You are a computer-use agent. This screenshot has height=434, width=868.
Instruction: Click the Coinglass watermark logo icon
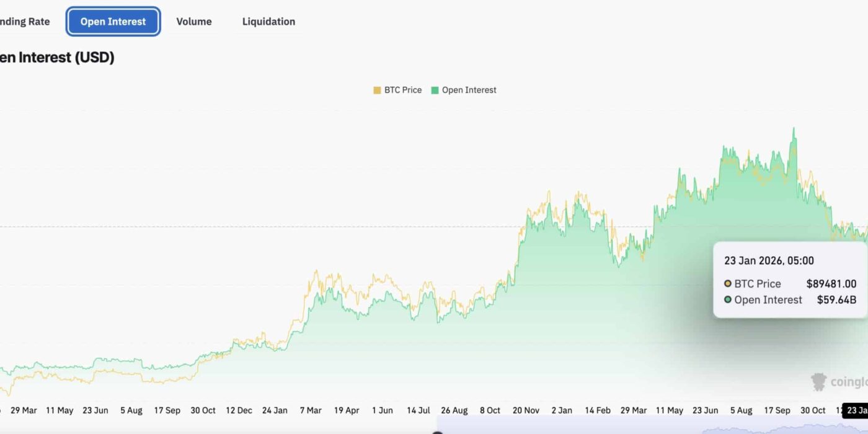[819, 382]
